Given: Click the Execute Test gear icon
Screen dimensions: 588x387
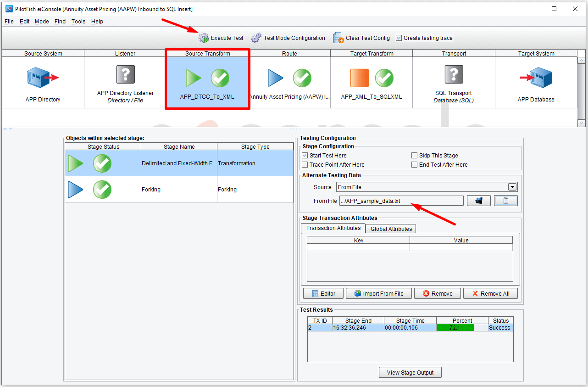Looking at the screenshot, I should [x=204, y=38].
